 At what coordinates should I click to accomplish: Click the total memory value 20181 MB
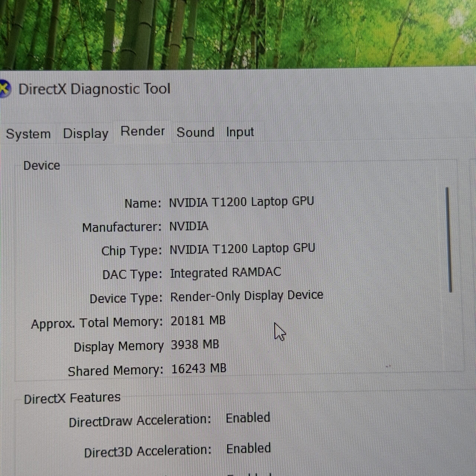click(x=198, y=321)
